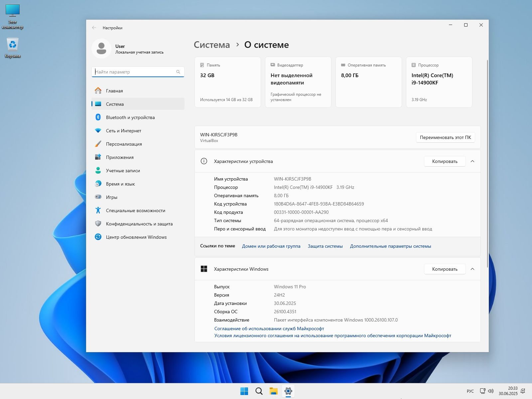Open Персонализация settings
Screen dimensions: 532x399
[138, 144]
